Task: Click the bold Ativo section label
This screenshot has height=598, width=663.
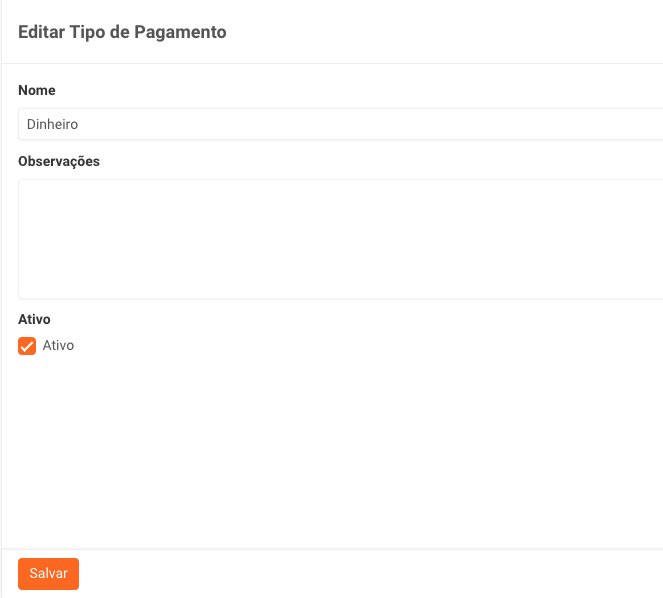Action: pos(34,320)
